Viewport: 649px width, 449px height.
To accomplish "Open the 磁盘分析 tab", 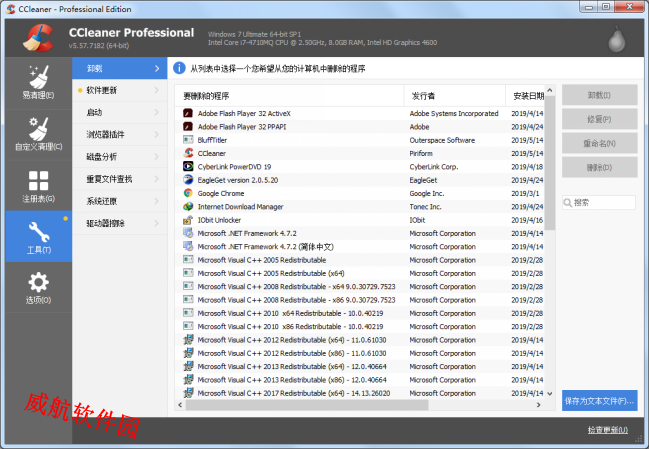I will (120, 156).
